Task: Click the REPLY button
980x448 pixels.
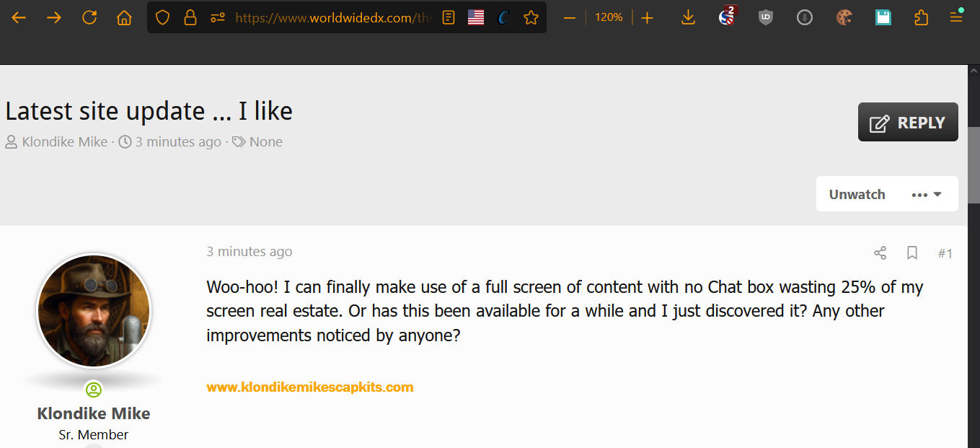Action: pyautogui.click(x=908, y=122)
